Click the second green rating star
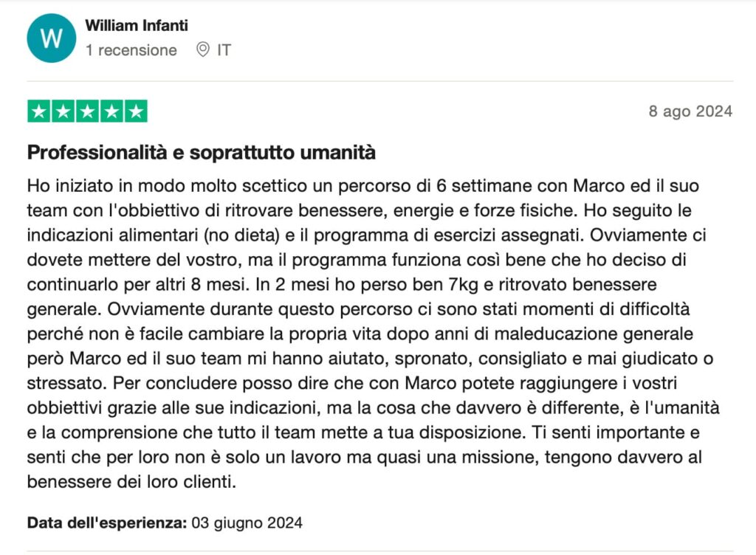Image resolution: width=756 pixels, height=555 pixels. click(63, 111)
